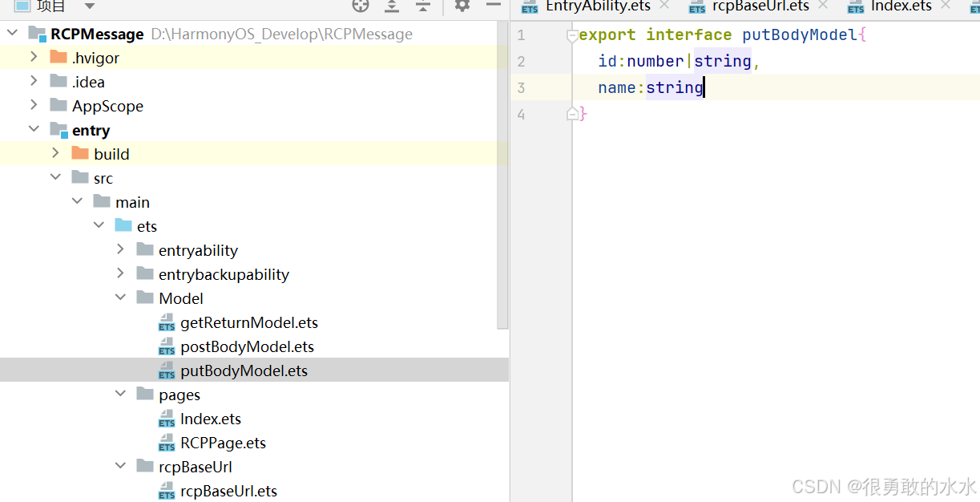Open getReturnModel.ets in the tree
The width and height of the screenshot is (980, 502).
click(x=249, y=323)
